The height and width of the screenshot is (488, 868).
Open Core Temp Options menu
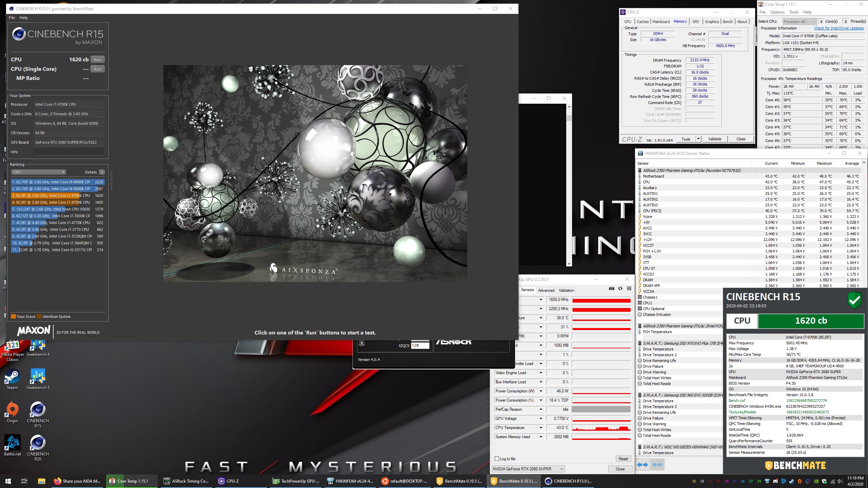(777, 12)
